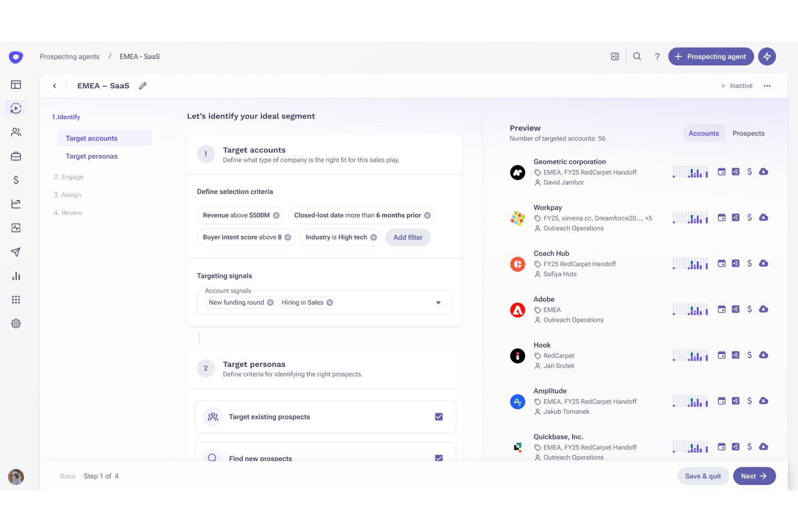This screenshot has height=532, width=798.
Task: Remove the New funding round signal
Action: (270, 302)
